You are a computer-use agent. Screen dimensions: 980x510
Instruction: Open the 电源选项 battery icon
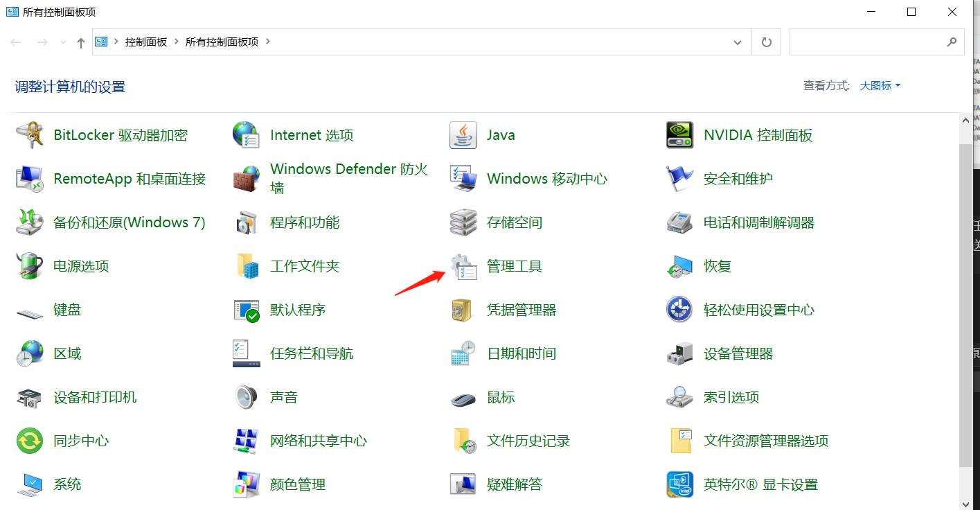coord(30,266)
